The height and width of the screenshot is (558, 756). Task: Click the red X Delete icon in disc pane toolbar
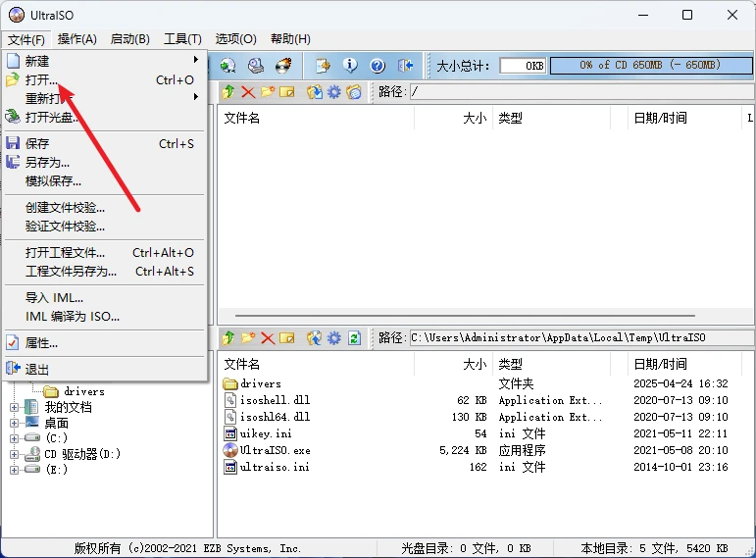click(x=248, y=91)
